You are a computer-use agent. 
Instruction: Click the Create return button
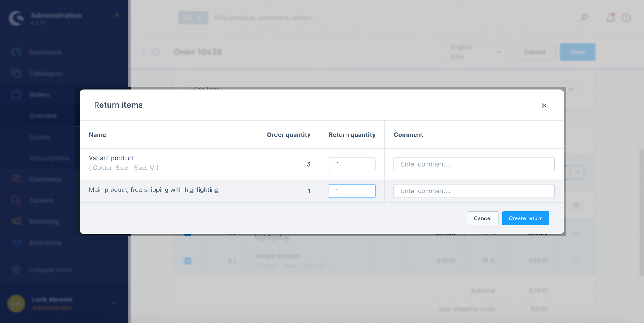pos(525,218)
